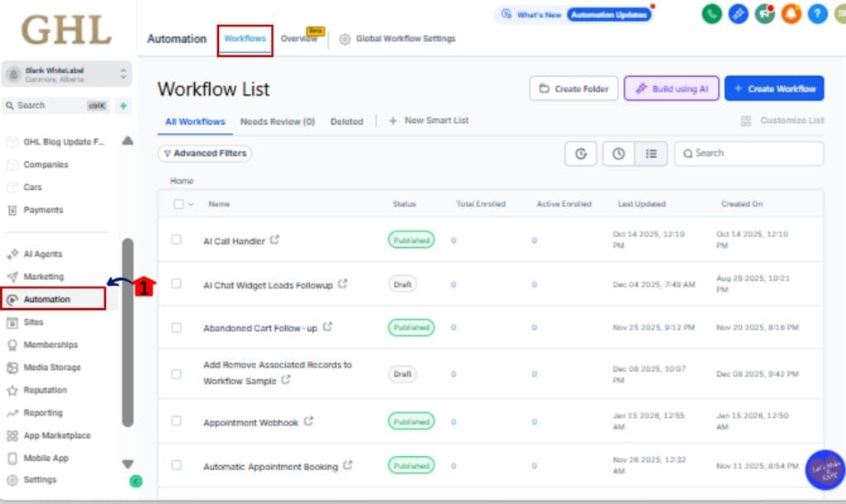Toggle the list view icon near search
Viewport: 846px width, 504px height.
[650, 153]
